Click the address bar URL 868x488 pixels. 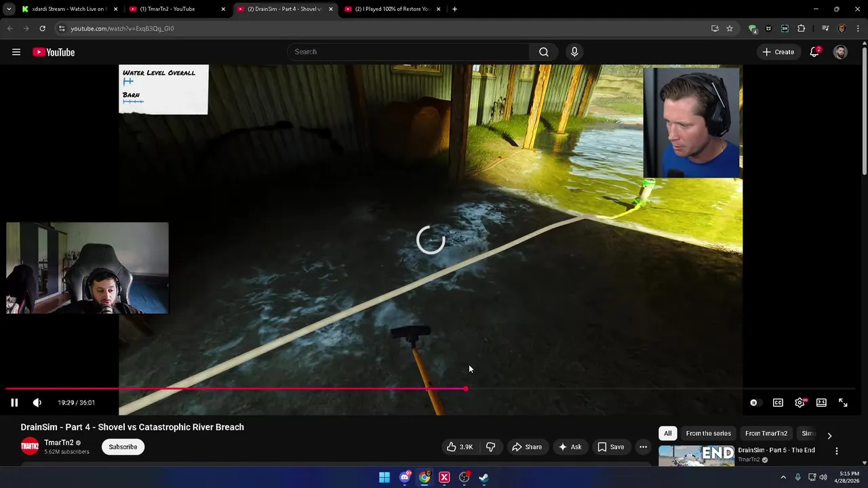click(122, 28)
